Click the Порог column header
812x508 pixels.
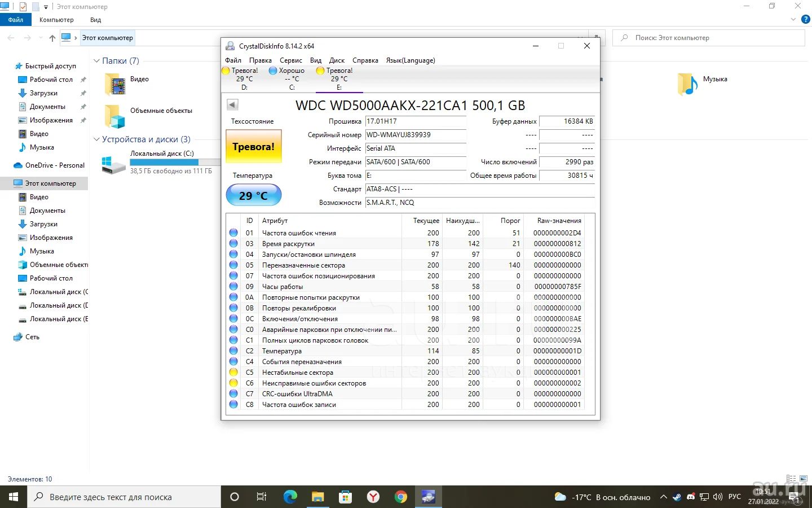[x=503, y=221]
